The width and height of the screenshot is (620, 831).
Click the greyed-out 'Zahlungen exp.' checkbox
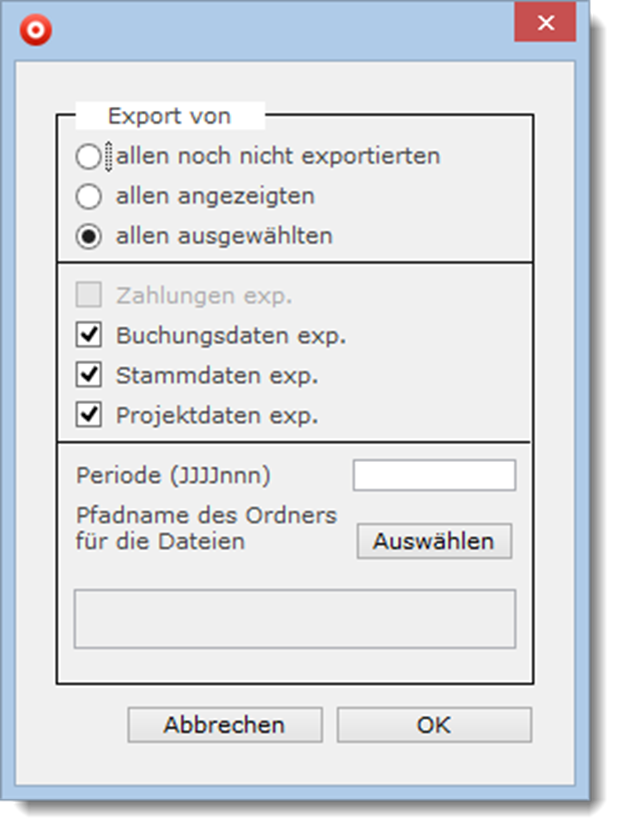89,296
